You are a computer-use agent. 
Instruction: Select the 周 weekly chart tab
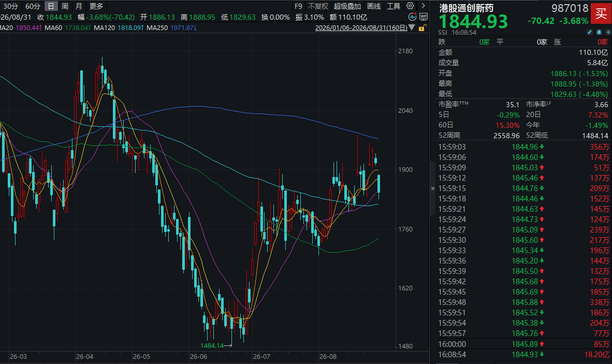[65, 6]
